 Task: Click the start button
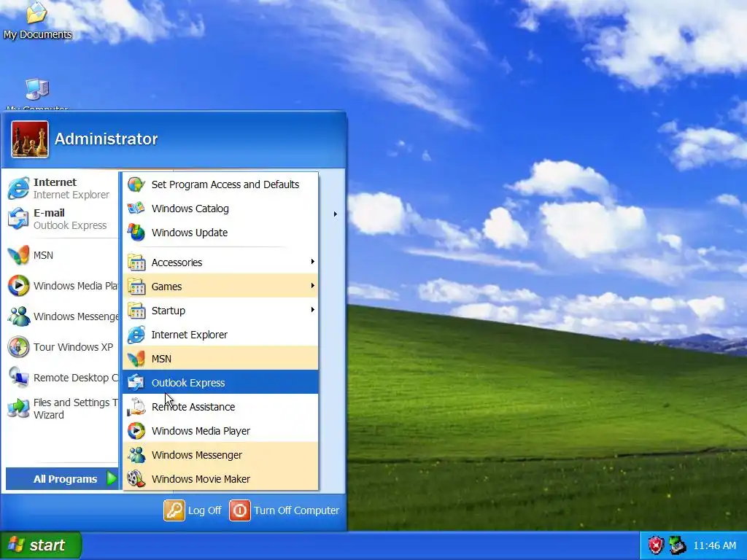point(41,545)
